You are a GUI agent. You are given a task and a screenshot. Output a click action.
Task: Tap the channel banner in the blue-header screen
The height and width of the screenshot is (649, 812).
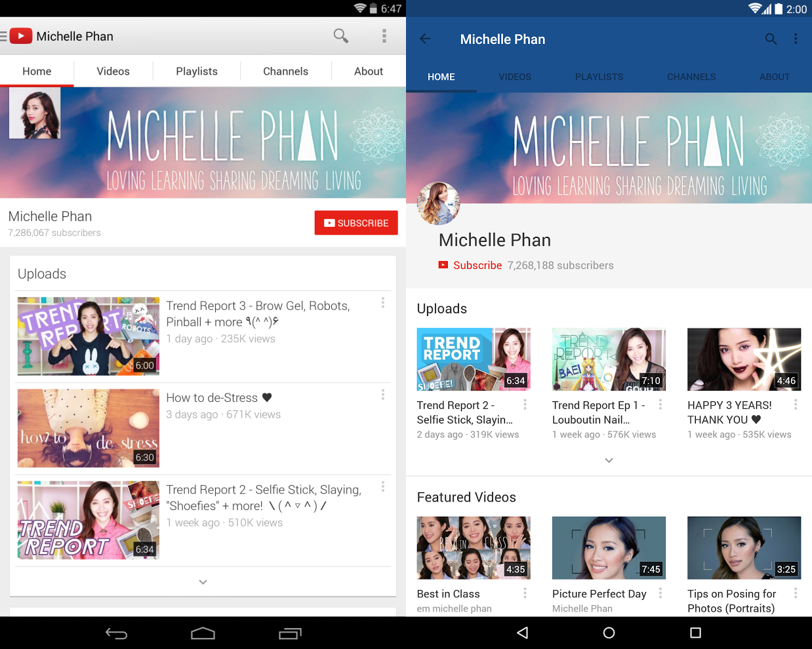(x=609, y=147)
